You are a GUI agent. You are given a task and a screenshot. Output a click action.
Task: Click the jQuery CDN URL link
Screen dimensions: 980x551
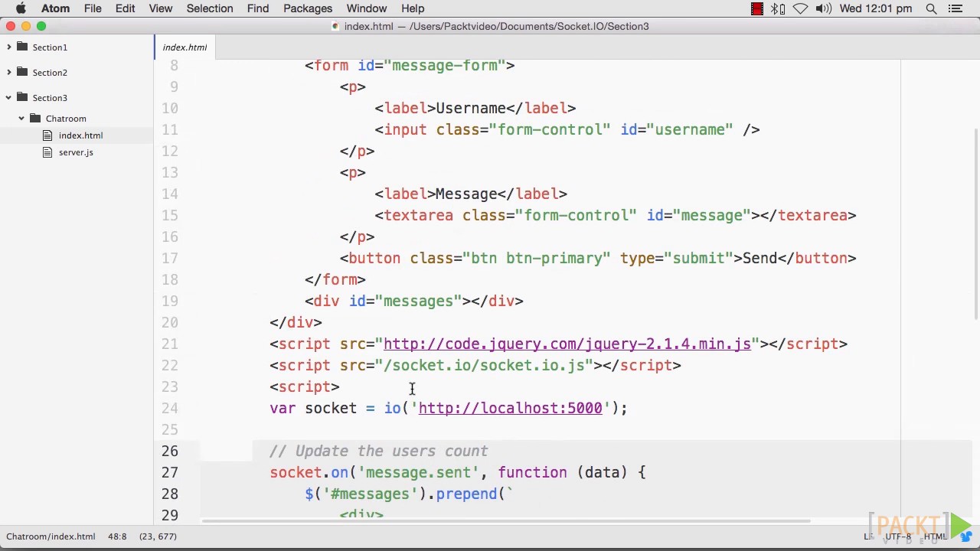tap(567, 344)
